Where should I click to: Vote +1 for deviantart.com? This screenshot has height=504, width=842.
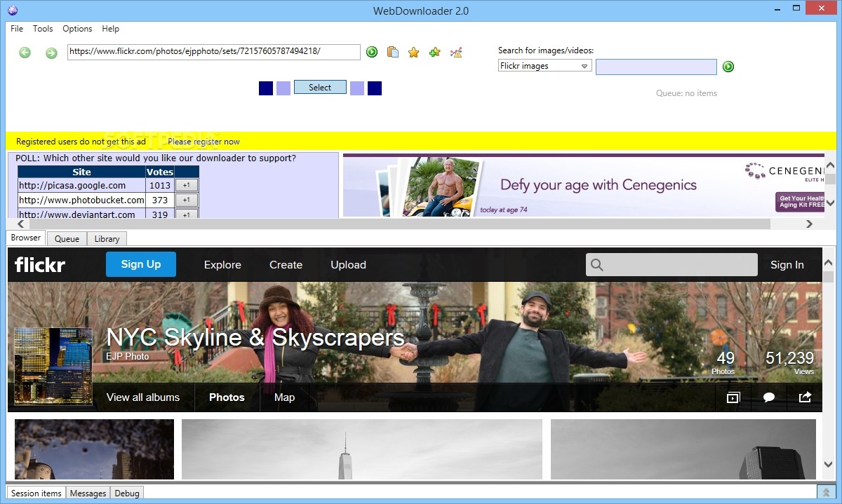[x=187, y=214]
